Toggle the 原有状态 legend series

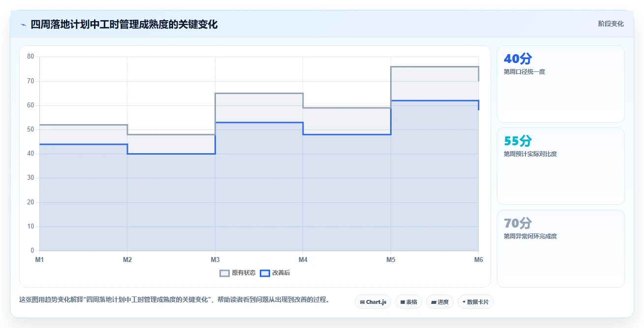click(x=238, y=273)
